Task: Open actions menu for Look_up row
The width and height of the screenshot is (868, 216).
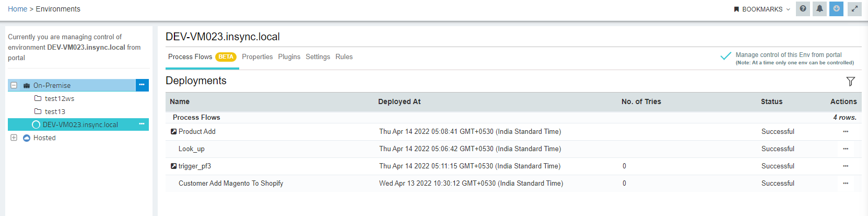Action: [845, 149]
